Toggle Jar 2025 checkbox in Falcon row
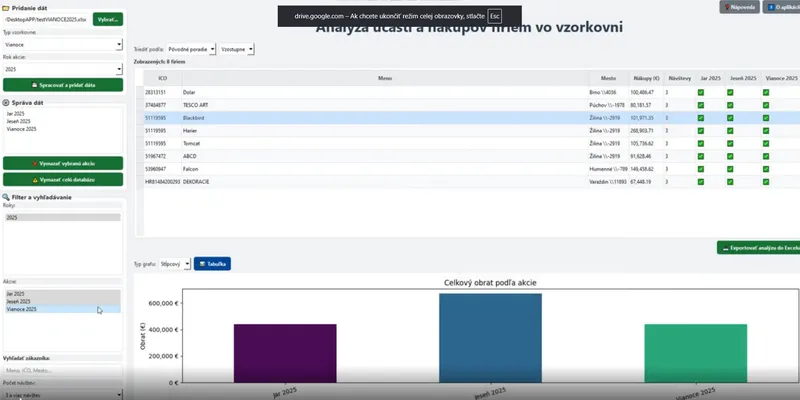The image size is (800, 400). (701, 169)
